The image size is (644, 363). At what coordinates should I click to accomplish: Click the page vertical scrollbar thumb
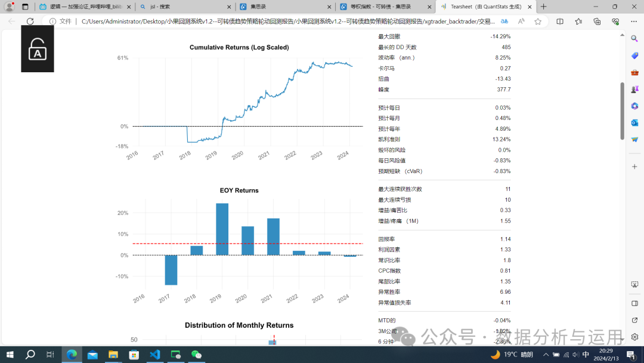pos(622,111)
